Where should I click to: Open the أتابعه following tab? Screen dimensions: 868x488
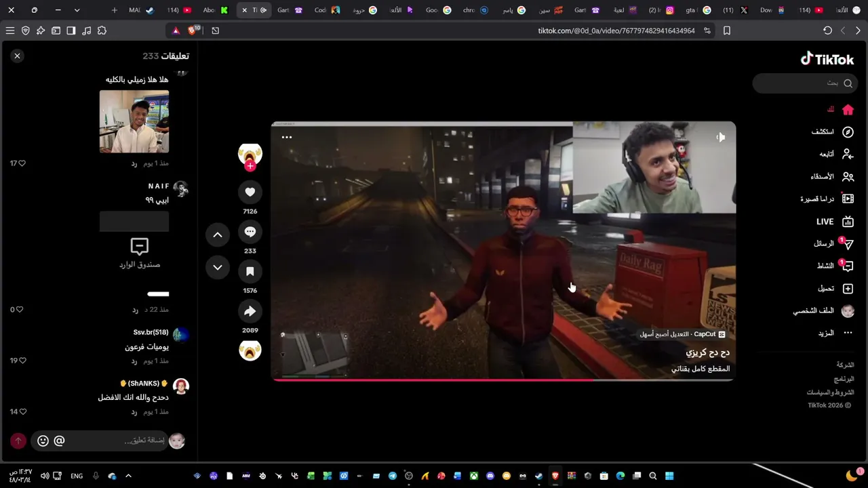tap(835, 155)
